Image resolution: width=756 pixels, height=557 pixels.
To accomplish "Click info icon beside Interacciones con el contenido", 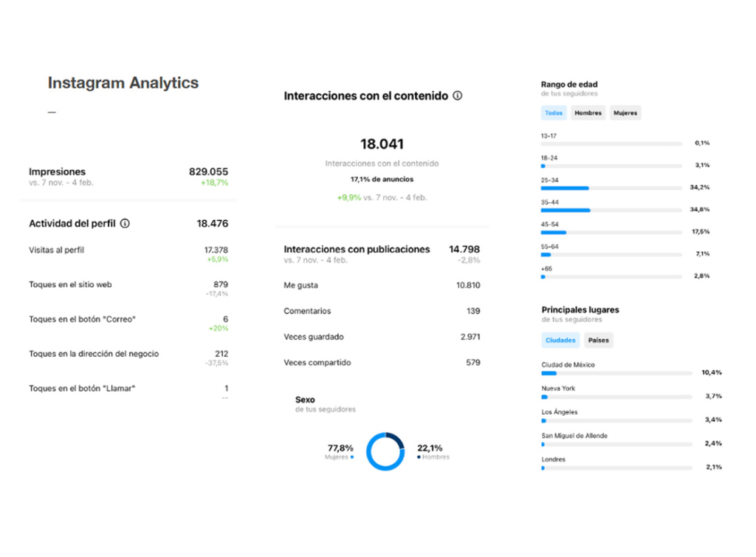I will (458, 96).
